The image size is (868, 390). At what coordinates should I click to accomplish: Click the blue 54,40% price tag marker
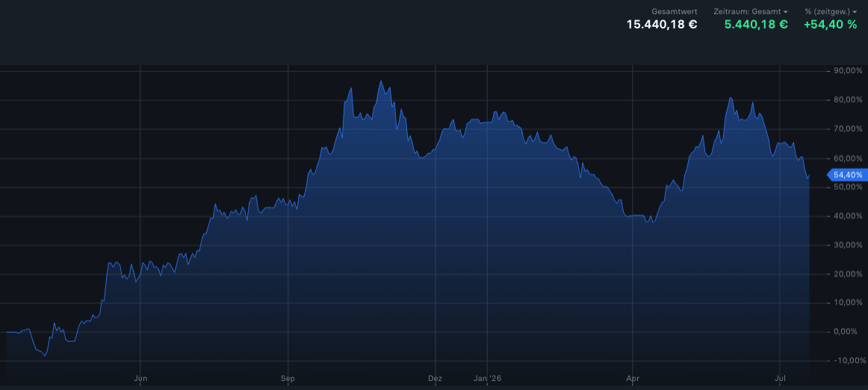coord(846,175)
